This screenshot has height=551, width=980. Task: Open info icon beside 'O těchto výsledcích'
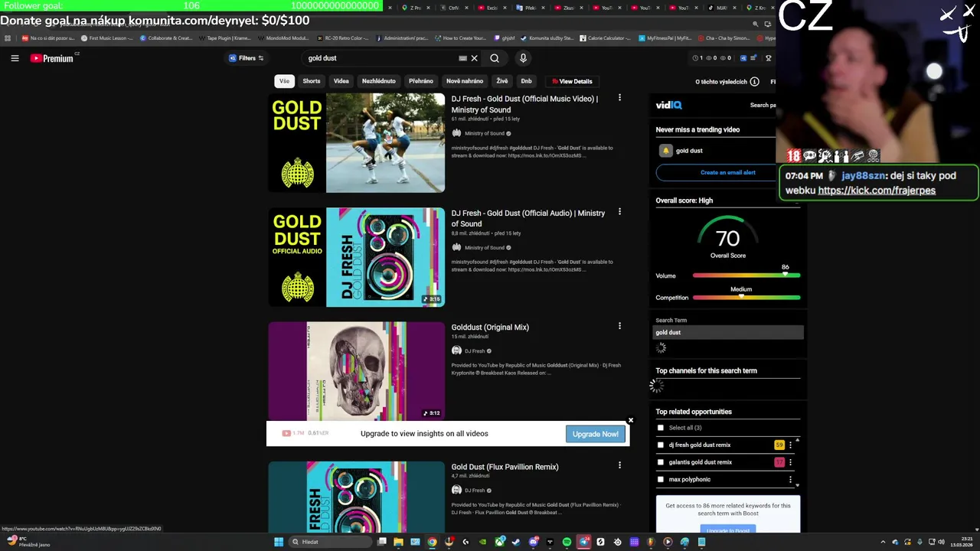[755, 82]
